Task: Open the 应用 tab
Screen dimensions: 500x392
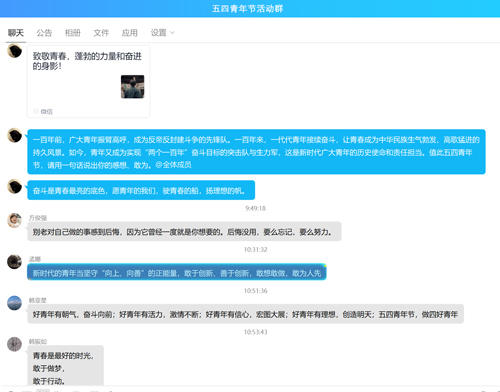Action: 130,33
